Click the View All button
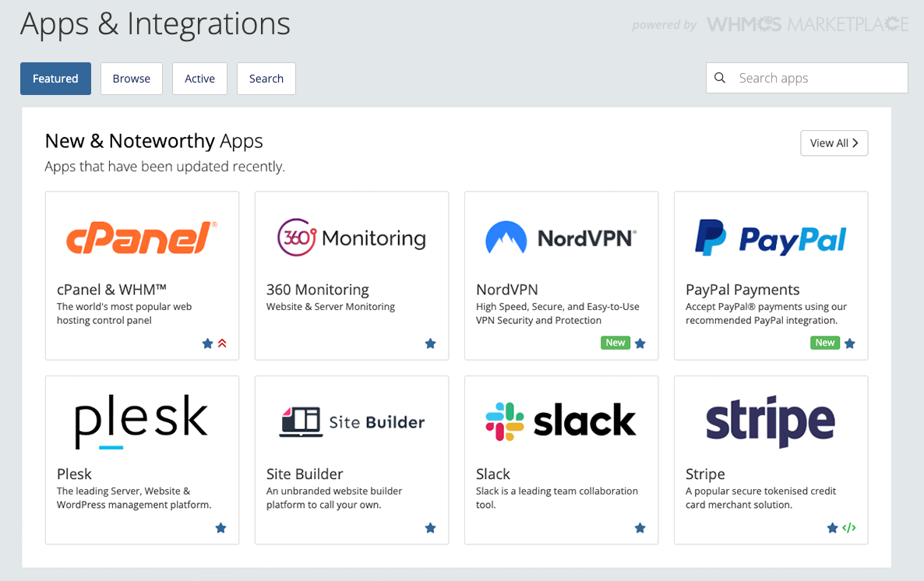 [834, 143]
